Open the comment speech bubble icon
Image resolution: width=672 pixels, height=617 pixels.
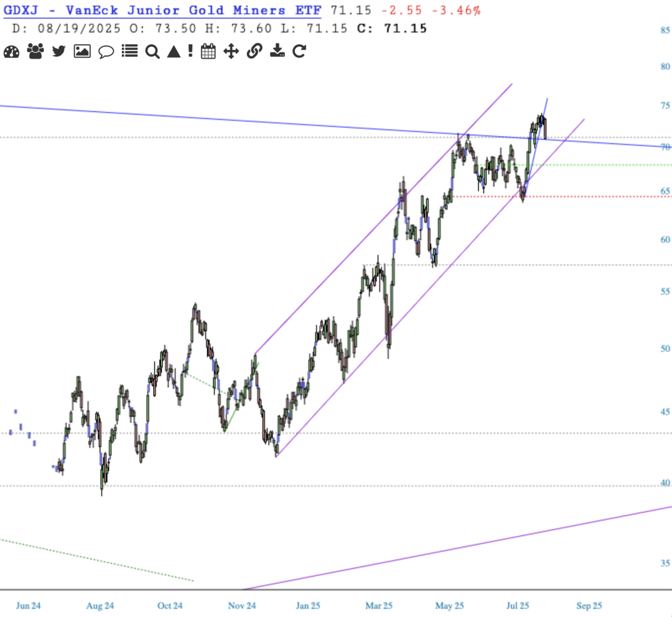pos(106,52)
